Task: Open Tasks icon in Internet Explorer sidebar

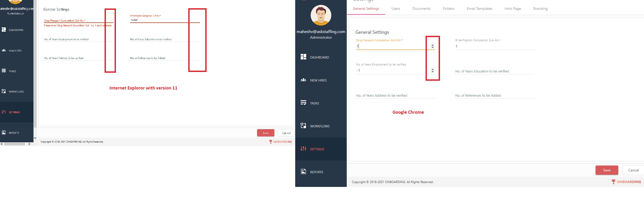Action: click(x=4, y=71)
